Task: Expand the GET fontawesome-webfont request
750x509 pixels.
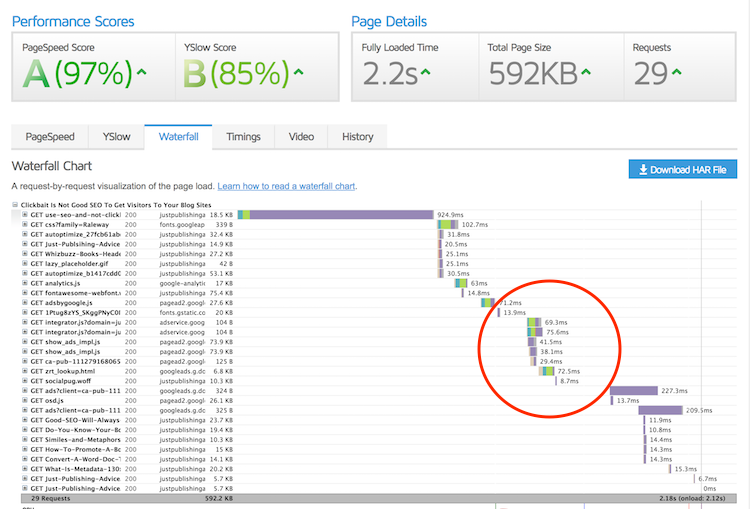Action: coord(25,293)
